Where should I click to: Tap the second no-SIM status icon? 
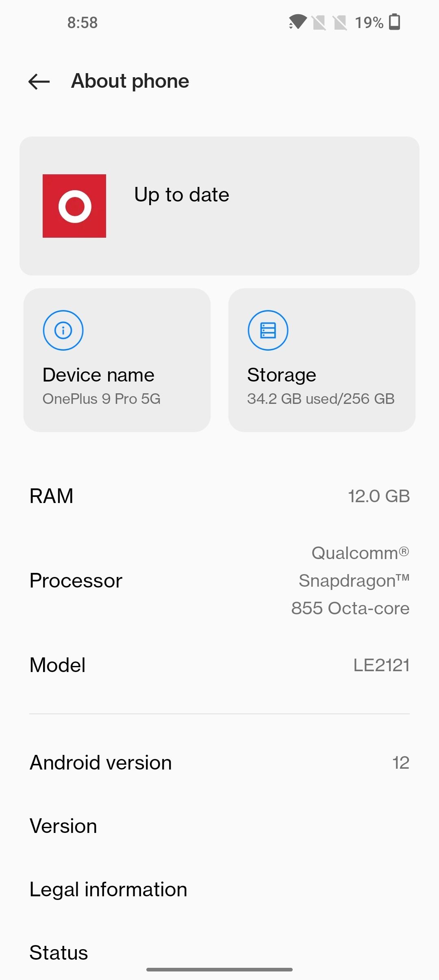pos(340,22)
